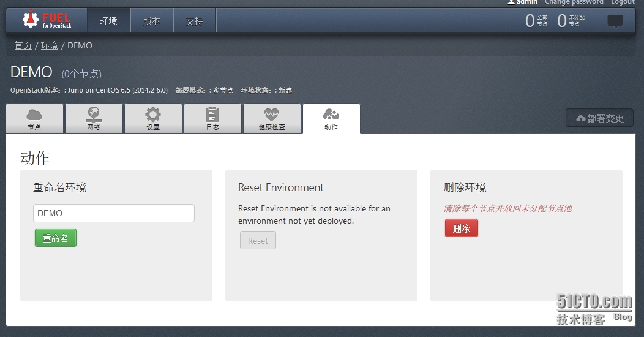
Task: Follow the 环境 breadcrumb link
Action: [x=50, y=45]
